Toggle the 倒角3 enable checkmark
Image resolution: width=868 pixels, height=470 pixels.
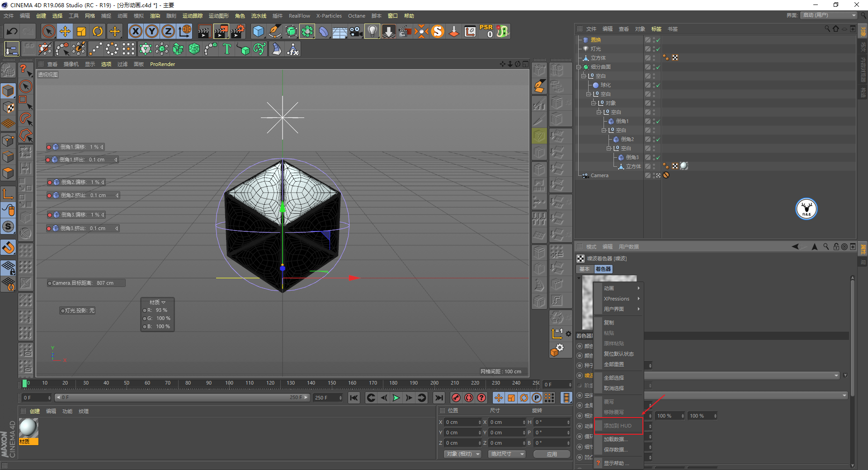pos(658,157)
